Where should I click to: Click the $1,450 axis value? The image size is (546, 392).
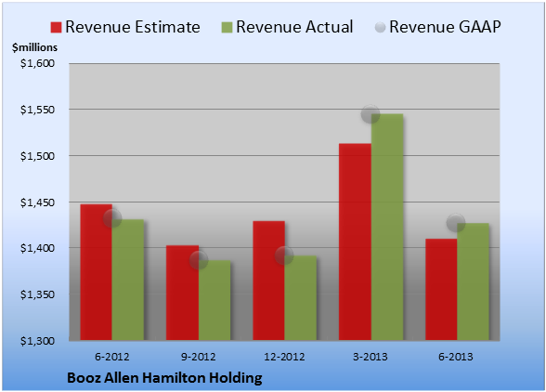coord(37,203)
